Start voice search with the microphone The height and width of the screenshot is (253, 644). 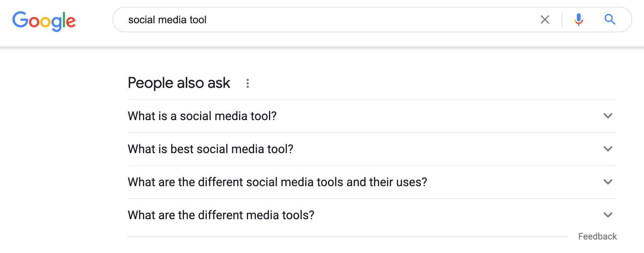tap(578, 20)
